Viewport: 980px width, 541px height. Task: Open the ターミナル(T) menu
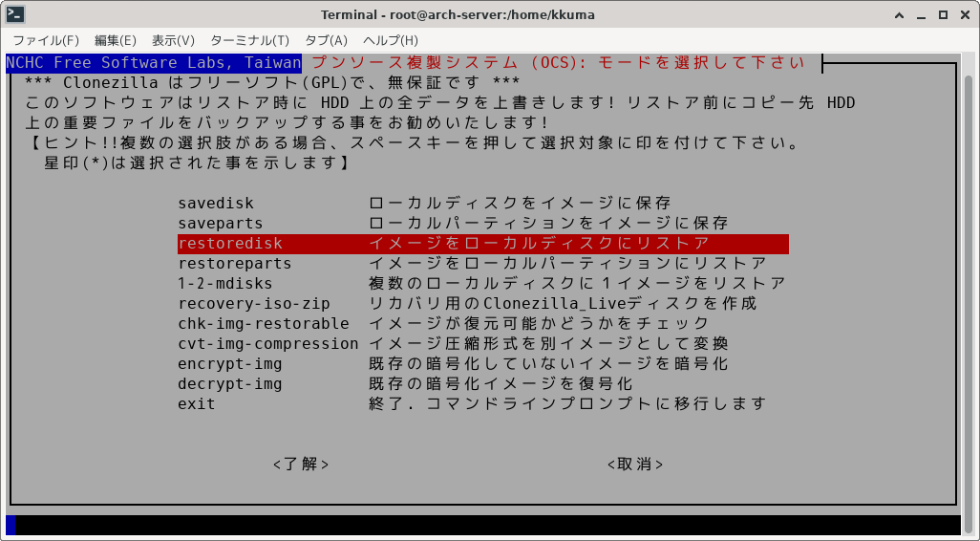point(249,40)
